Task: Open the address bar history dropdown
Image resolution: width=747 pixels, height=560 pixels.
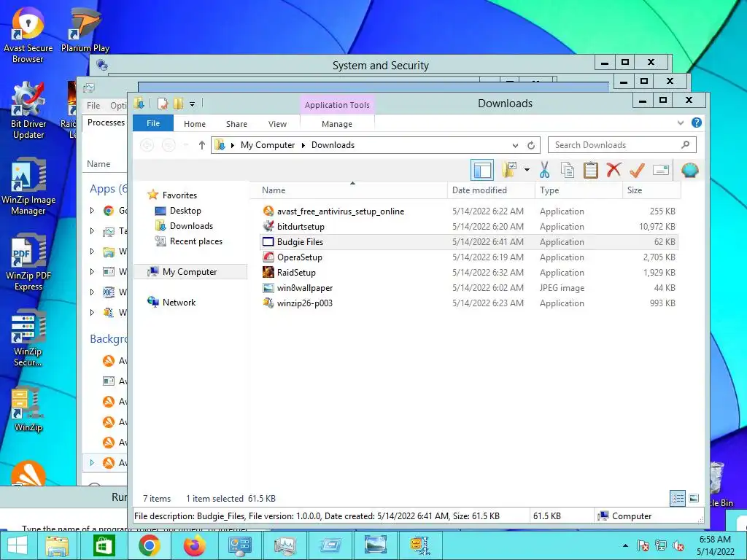Action: [515, 145]
